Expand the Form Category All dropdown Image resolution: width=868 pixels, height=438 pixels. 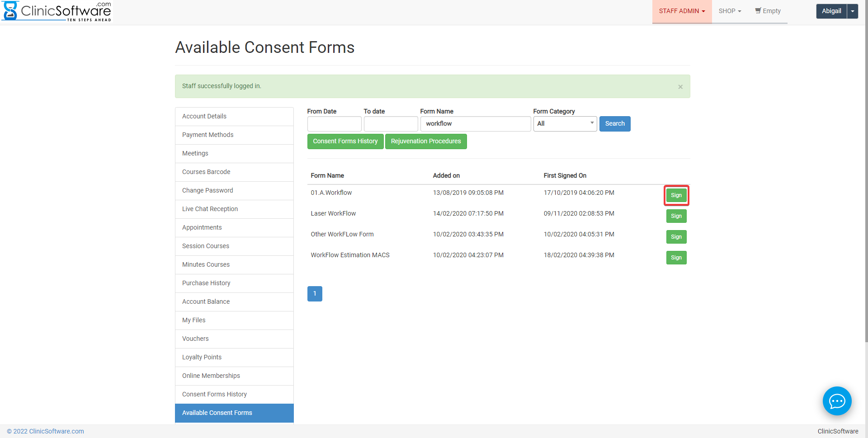point(565,124)
